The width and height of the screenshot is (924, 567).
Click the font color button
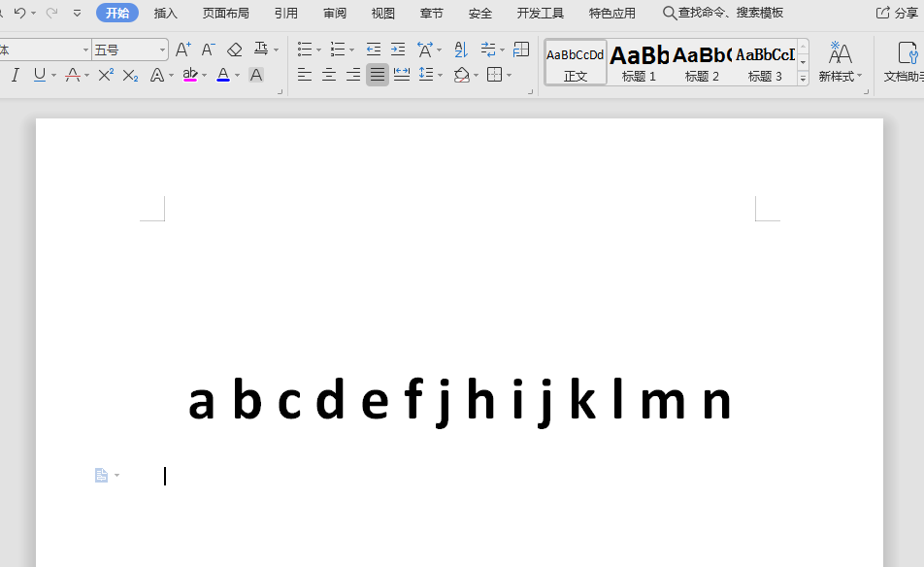(x=223, y=75)
